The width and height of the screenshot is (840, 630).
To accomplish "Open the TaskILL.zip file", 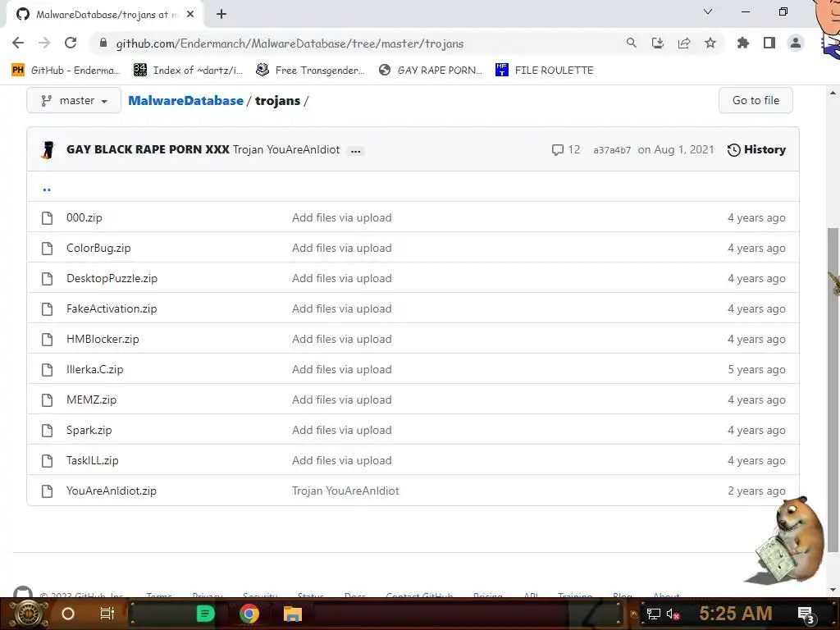I will tap(92, 461).
